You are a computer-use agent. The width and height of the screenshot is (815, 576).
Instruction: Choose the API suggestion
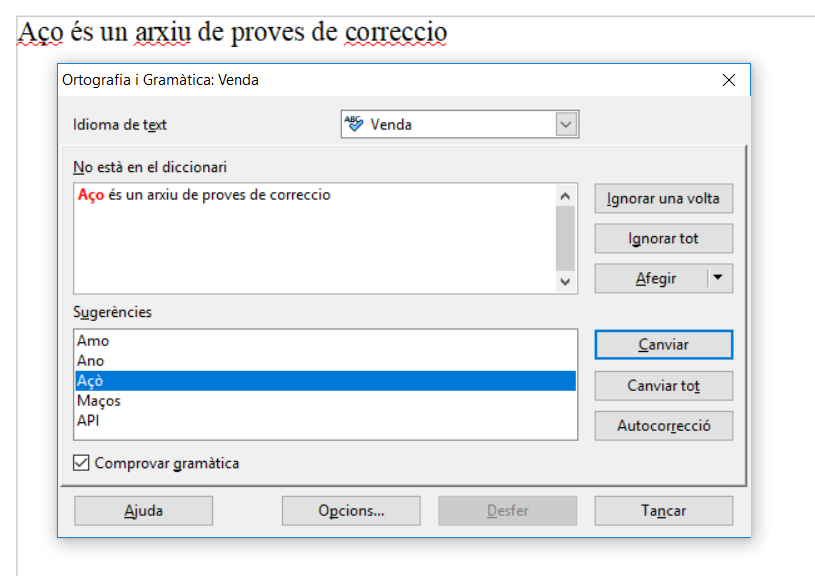point(325,421)
